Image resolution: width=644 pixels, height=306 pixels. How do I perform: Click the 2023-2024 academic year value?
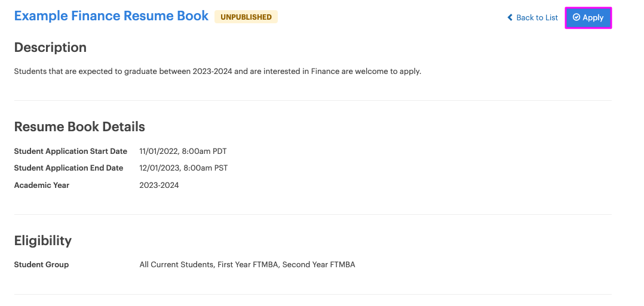pos(159,186)
